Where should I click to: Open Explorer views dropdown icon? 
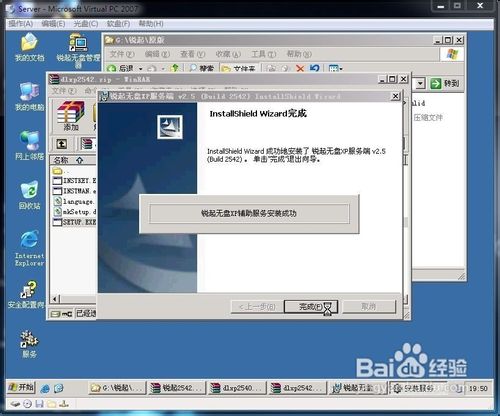tap(335, 68)
